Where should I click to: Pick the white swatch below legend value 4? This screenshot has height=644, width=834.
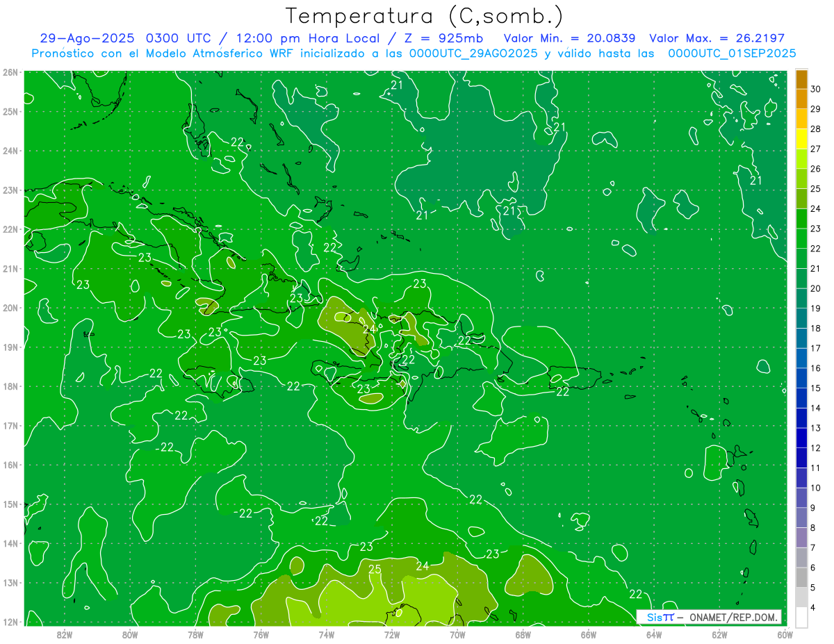coord(801,618)
